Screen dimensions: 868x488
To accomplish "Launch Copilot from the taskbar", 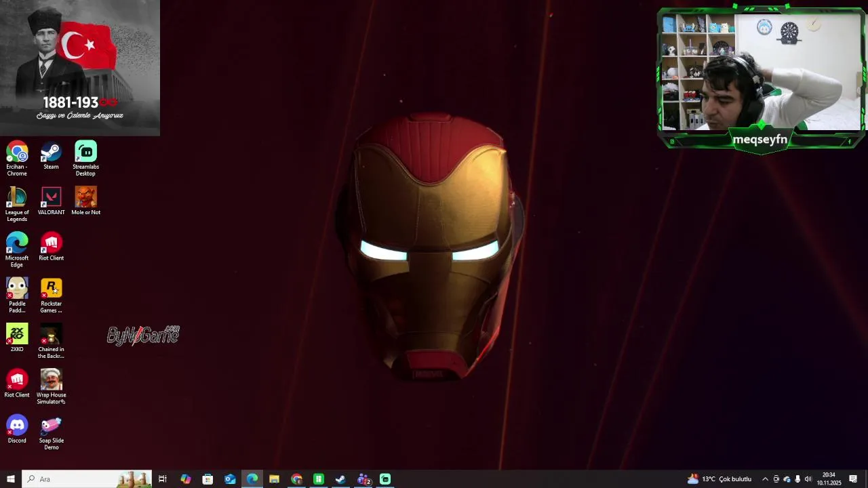I will point(185,479).
